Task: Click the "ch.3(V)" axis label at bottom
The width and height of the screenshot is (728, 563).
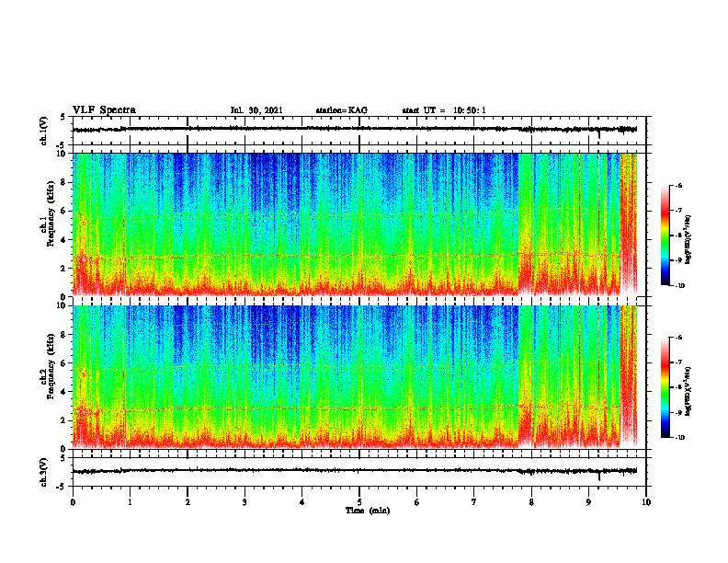Action: 44,472
